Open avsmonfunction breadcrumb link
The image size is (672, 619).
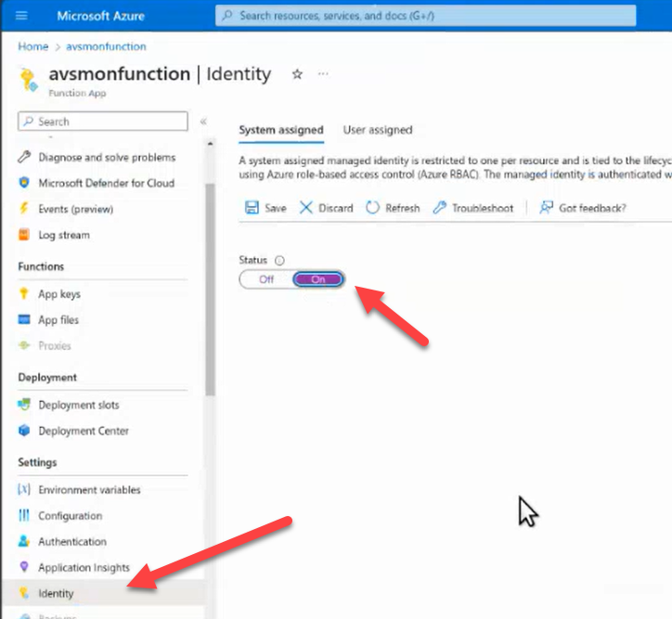click(106, 46)
